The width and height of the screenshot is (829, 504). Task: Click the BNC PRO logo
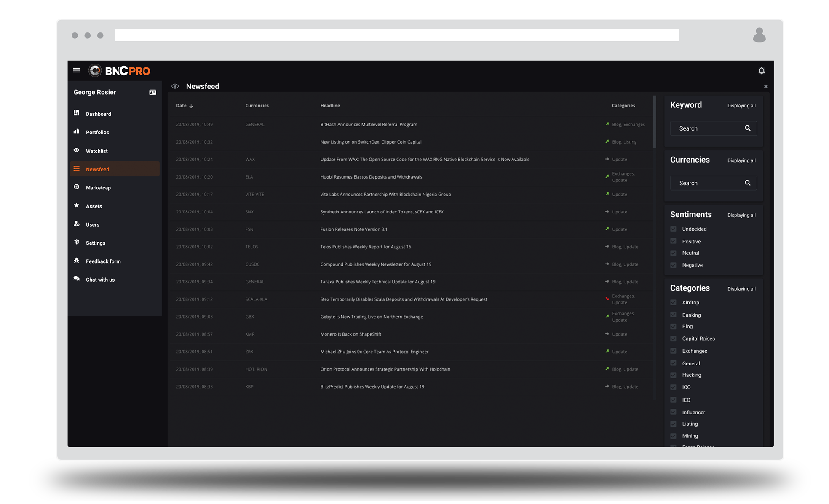pos(120,71)
